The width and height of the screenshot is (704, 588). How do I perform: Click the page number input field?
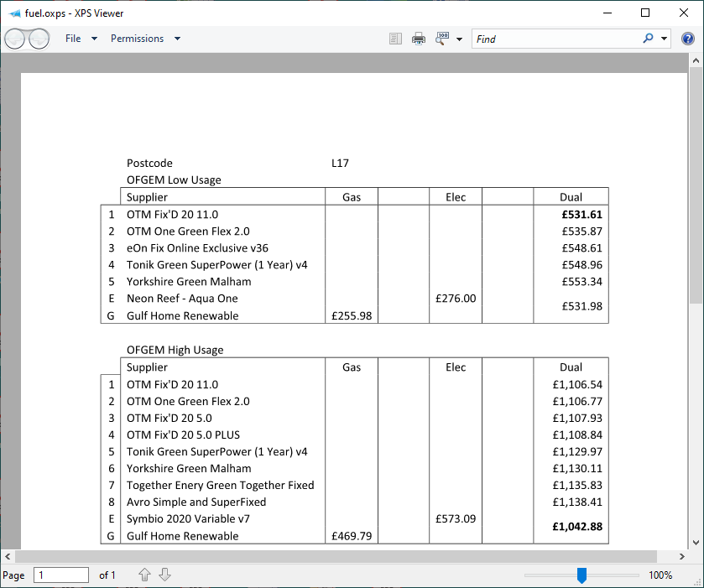[x=61, y=575]
